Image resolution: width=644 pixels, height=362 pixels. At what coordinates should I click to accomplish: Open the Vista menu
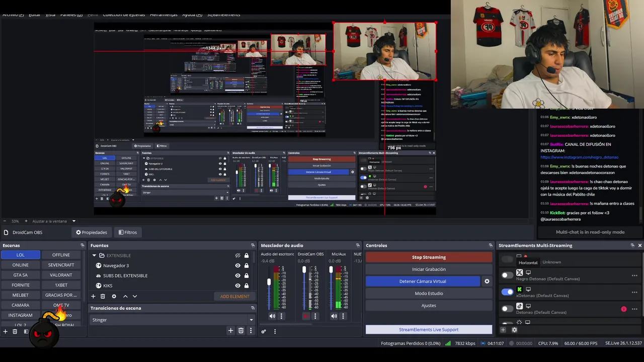coord(50,15)
